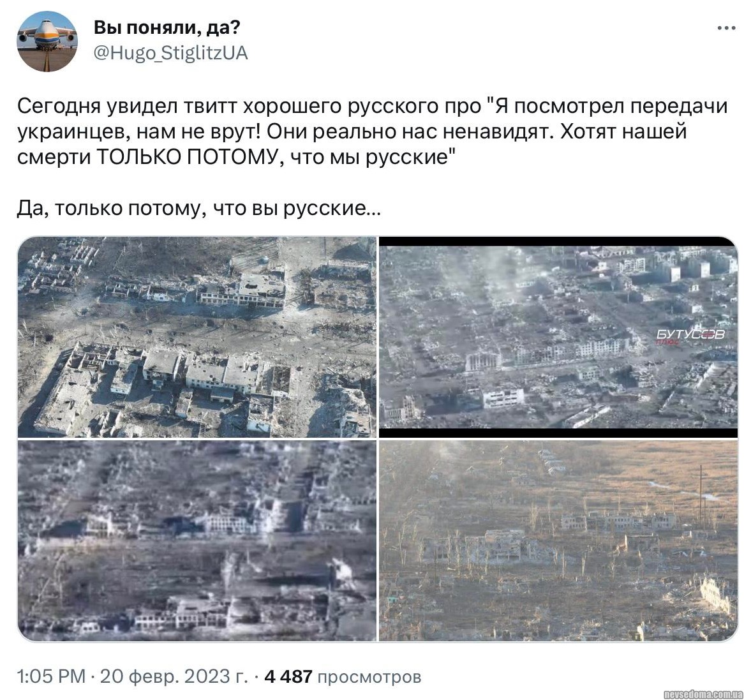Click the tweet text starting 'Сегодня увидел'
This screenshot has width=744, height=700.
pyautogui.click(x=373, y=131)
